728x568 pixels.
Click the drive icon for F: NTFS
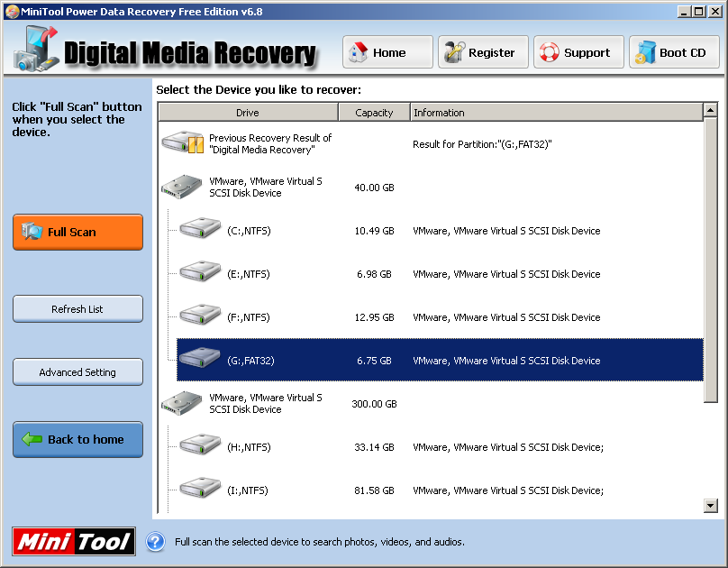point(201,316)
